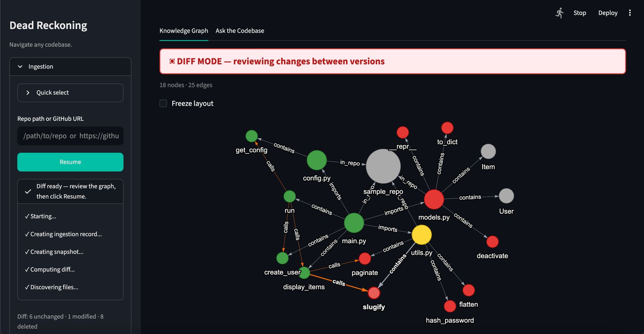Select the gray User node

click(506, 196)
